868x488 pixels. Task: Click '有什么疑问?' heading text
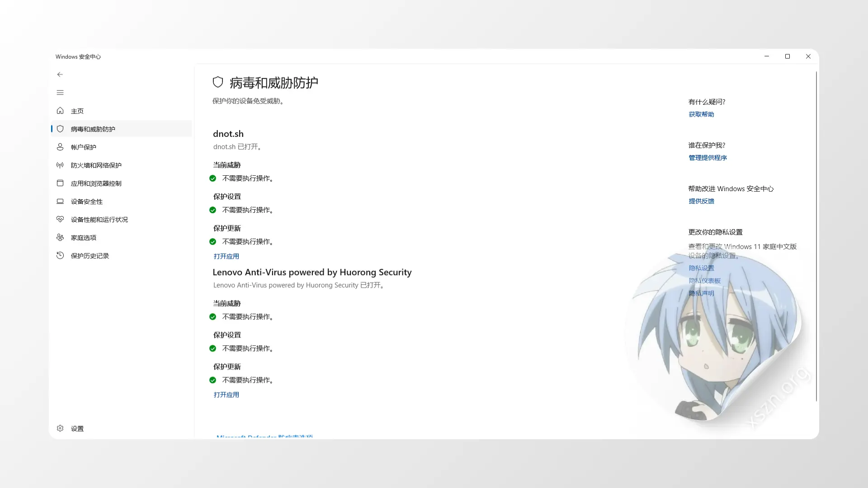(707, 102)
